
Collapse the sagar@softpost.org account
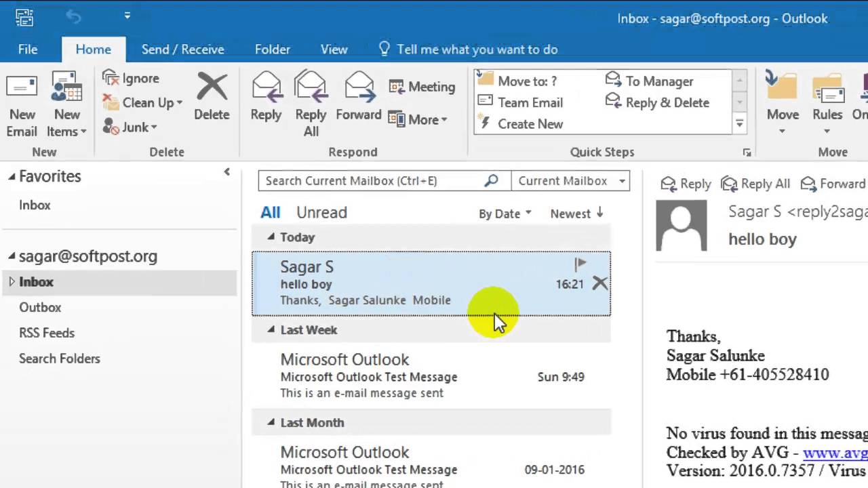[12, 256]
